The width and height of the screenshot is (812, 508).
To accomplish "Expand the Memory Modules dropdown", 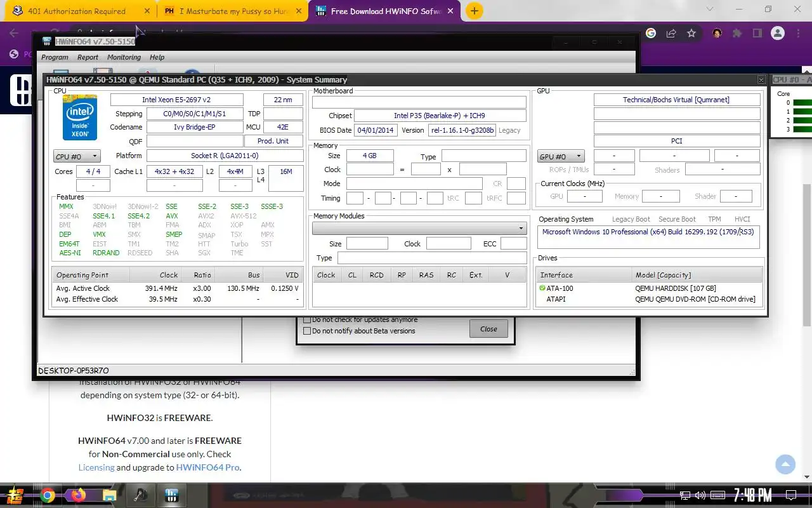I will point(419,228).
